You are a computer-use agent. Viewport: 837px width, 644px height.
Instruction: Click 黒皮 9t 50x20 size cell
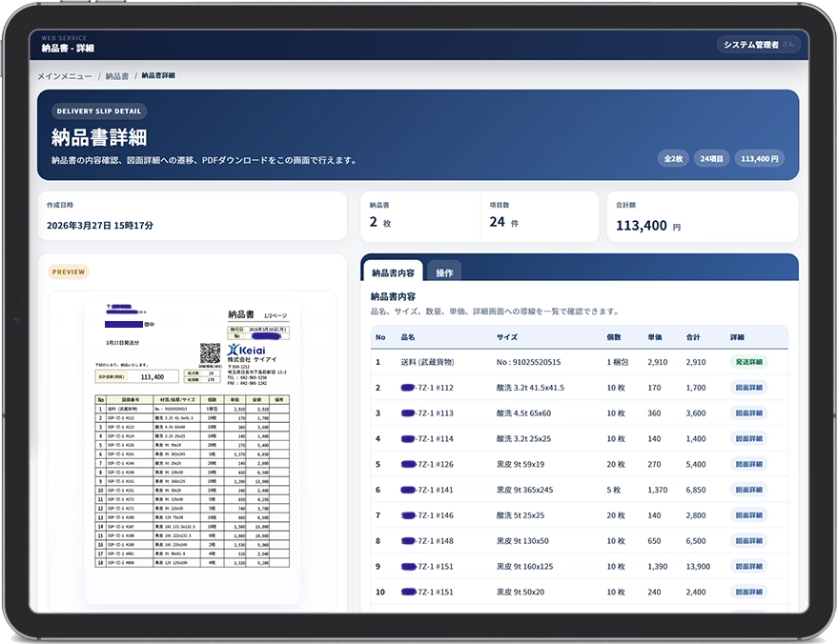click(x=521, y=592)
